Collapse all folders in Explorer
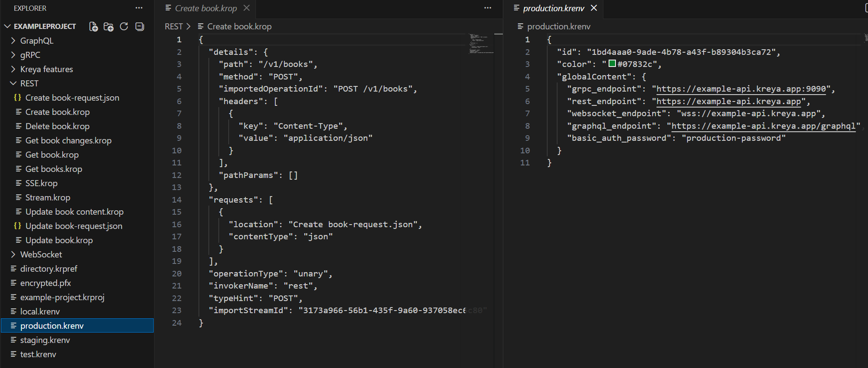This screenshot has height=368, width=868. (139, 27)
